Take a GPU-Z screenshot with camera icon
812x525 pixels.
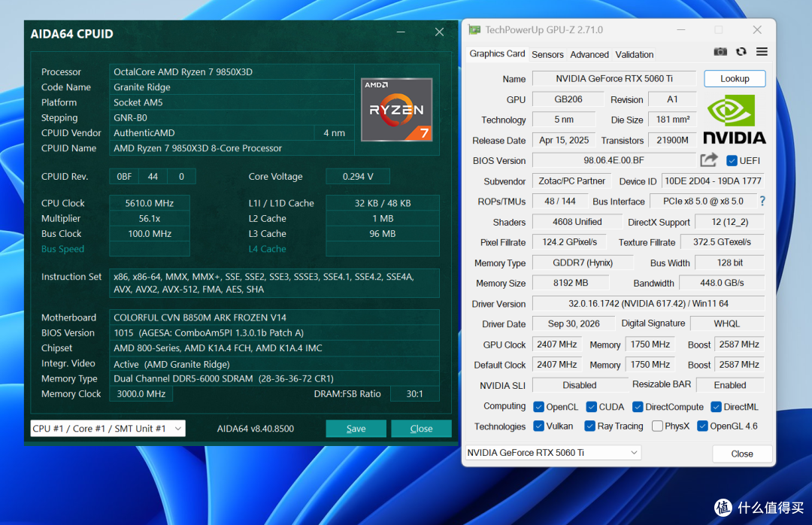720,52
